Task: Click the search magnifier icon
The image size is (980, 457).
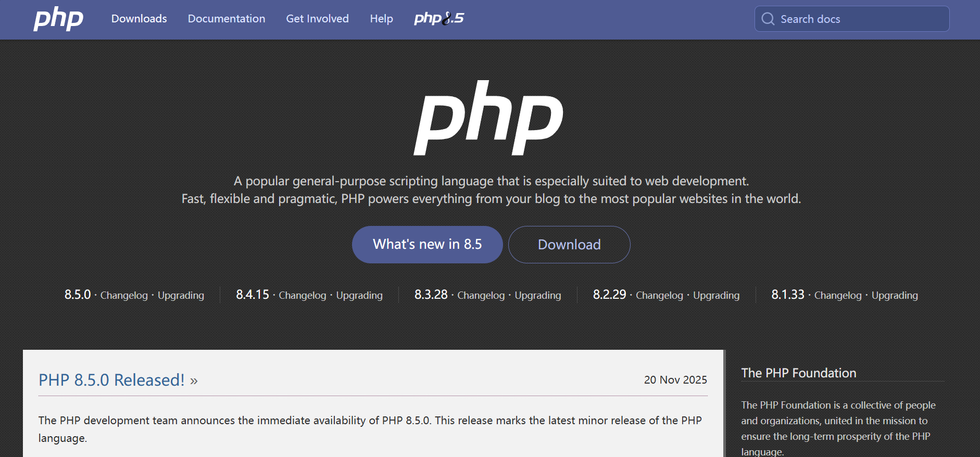Action: pyautogui.click(x=768, y=19)
